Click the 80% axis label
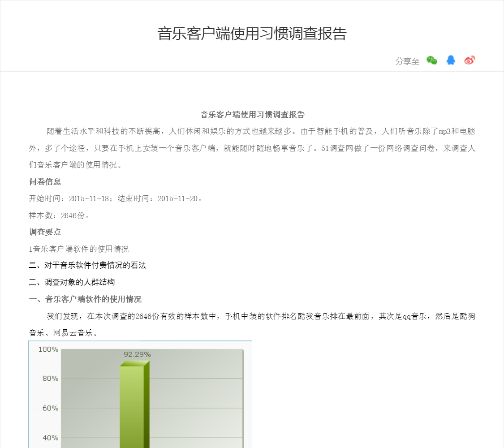Image resolution: width=504 pixels, height=448 pixels. tap(51, 379)
